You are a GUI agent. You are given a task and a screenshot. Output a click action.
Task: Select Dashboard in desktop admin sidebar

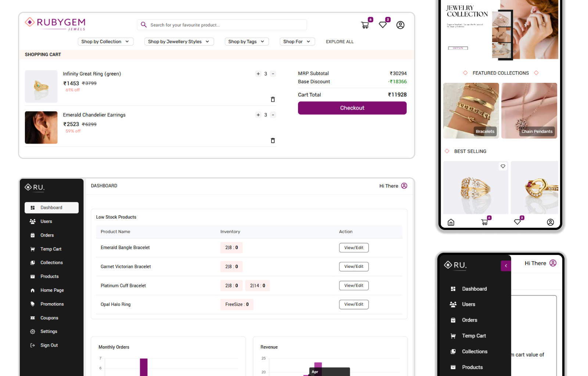tap(51, 207)
